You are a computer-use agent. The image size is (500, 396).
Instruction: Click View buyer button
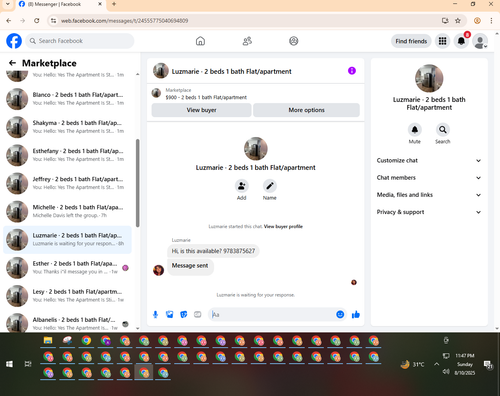(x=201, y=110)
